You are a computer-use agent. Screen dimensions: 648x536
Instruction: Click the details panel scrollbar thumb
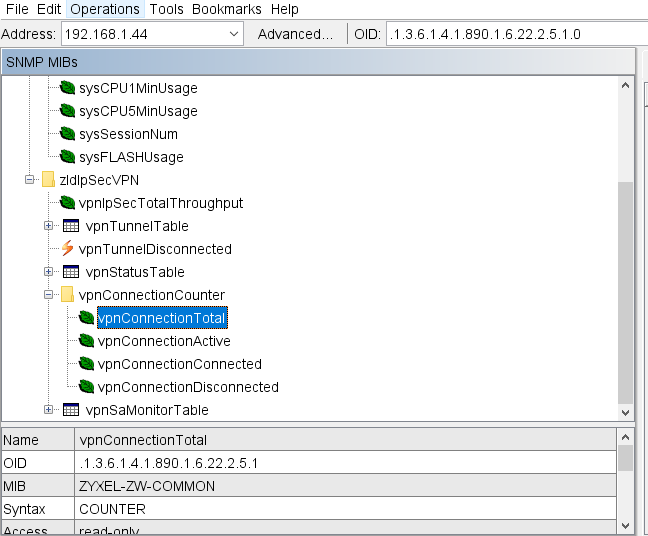click(x=626, y=458)
